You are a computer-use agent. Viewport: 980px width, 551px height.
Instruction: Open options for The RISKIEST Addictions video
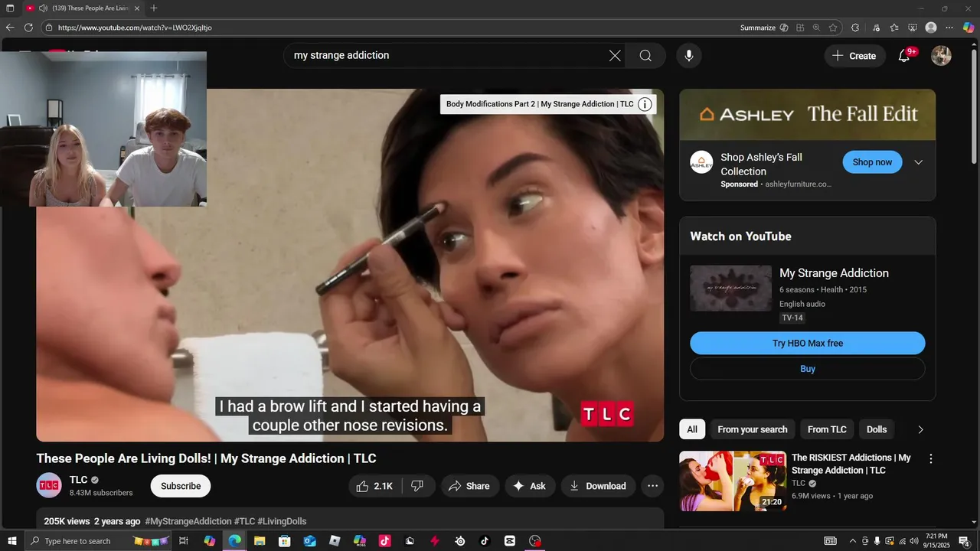click(931, 459)
